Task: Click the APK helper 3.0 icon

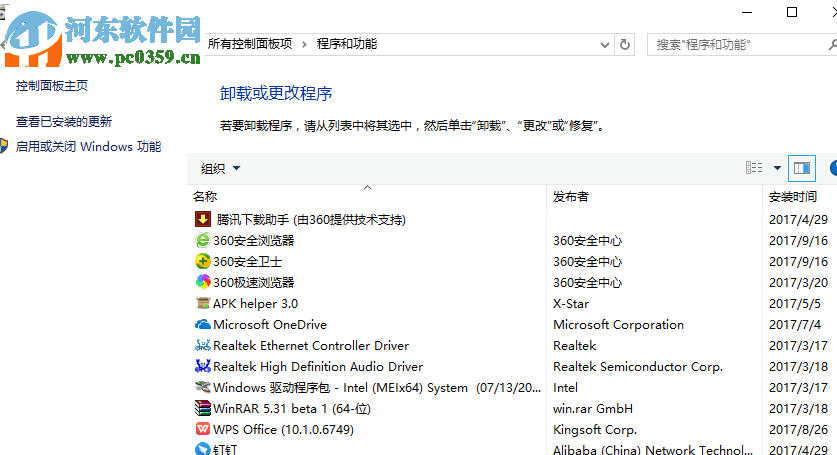Action: pyautogui.click(x=202, y=303)
